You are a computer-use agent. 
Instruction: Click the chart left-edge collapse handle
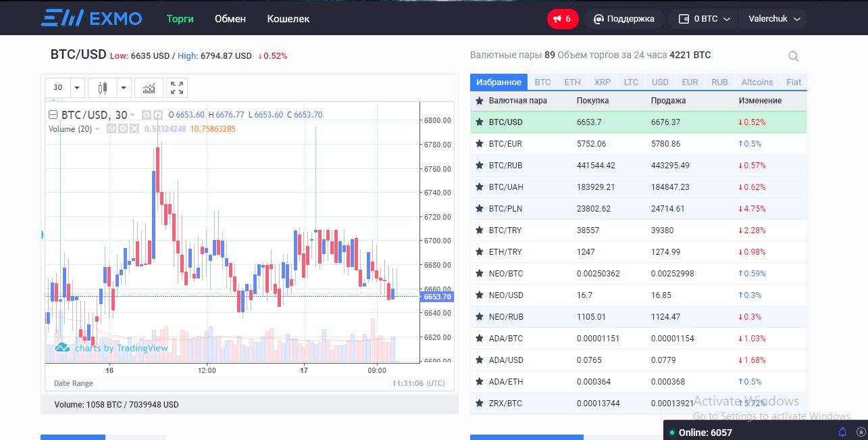[x=42, y=235]
